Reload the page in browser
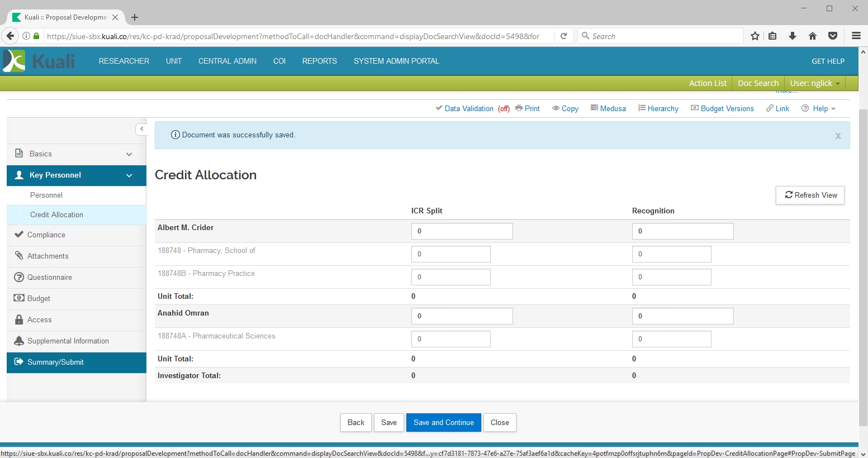Image resolution: width=868 pixels, height=458 pixels. tap(563, 36)
